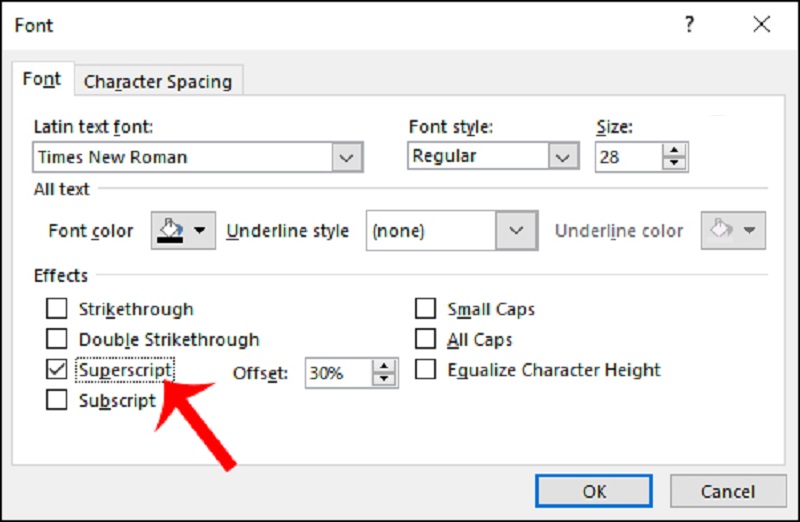Switch to the Character Spacing tab
Screen dimensions: 800x522
pos(158,82)
